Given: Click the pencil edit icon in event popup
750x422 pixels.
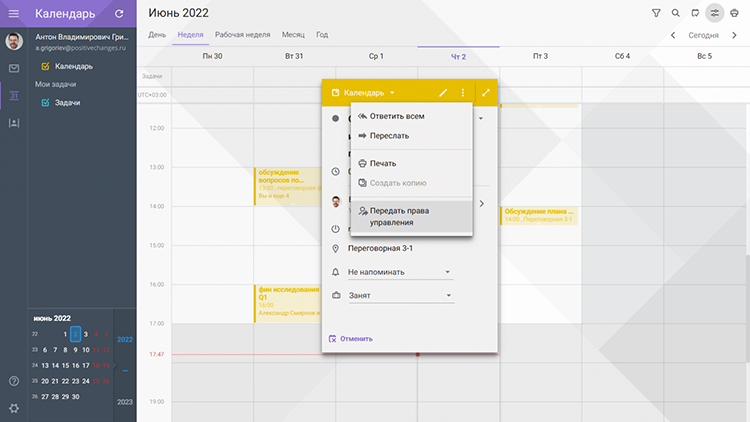Looking at the screenshot, I should (x=443, y=93).
